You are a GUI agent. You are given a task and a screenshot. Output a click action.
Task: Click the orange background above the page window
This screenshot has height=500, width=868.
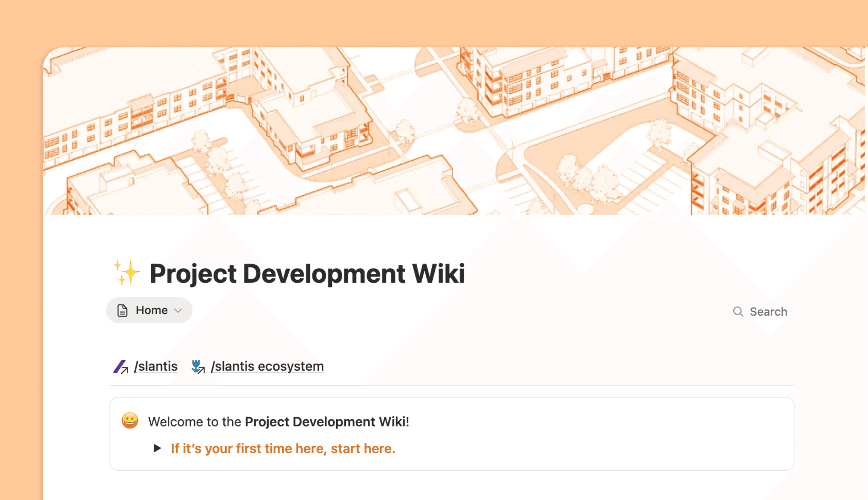(x=424, y=21)
